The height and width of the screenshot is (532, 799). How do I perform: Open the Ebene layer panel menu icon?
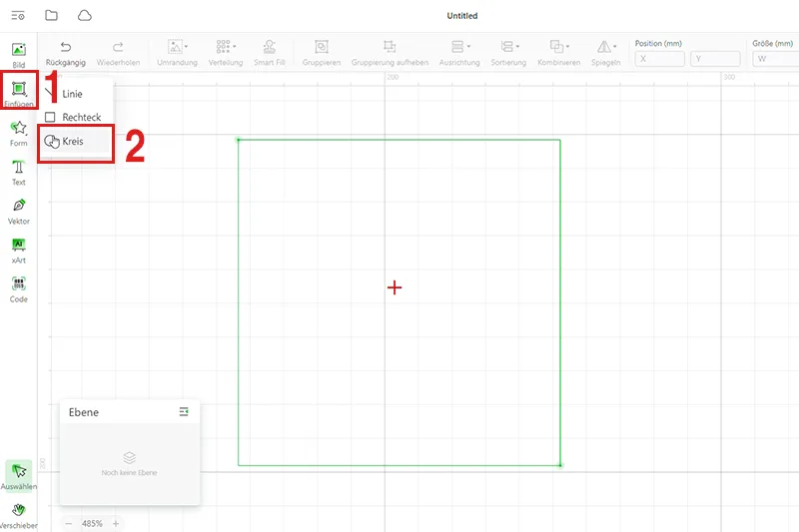pyautogui.click(x=184, y=412)
